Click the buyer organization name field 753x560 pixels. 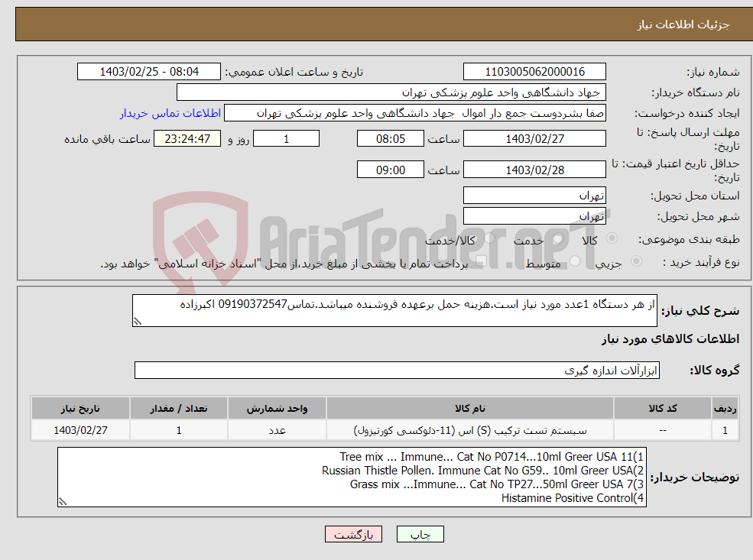click(x=391, y=92)
